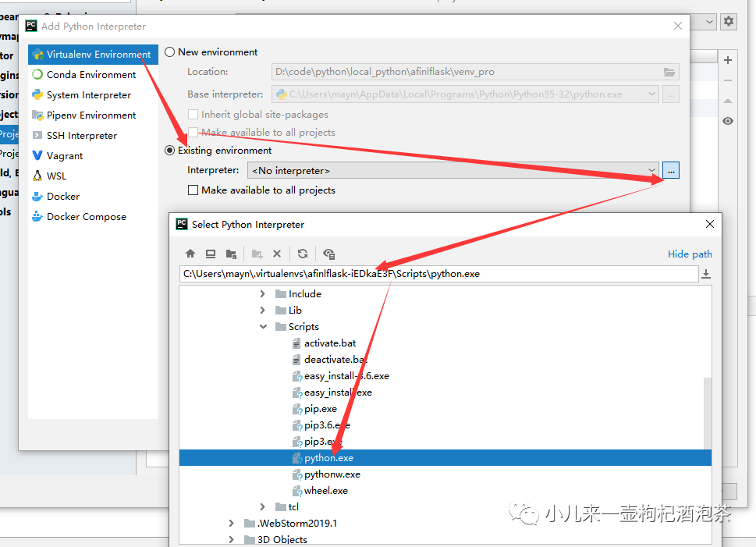Collapse the Scripts folder
The width and height of the screenshot is (756, 547).
263,326
